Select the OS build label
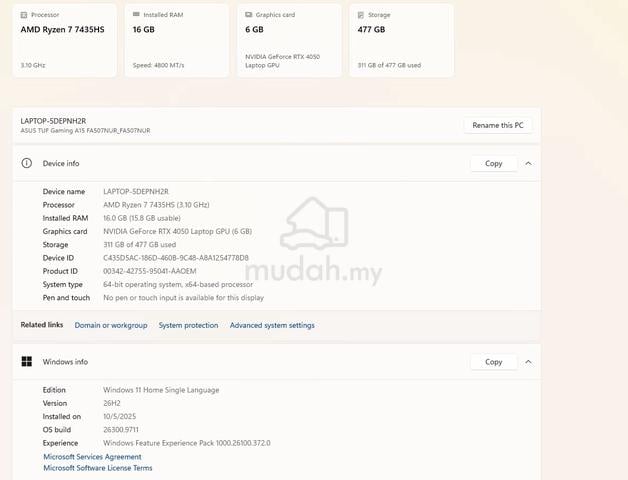 pyautogui.click(x=57, y=430)
